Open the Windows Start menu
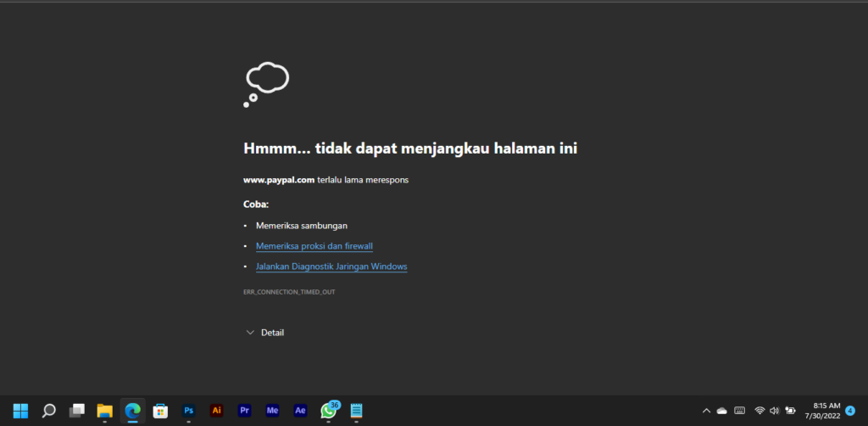The image size is (868, 426). (x=20, y=411)
